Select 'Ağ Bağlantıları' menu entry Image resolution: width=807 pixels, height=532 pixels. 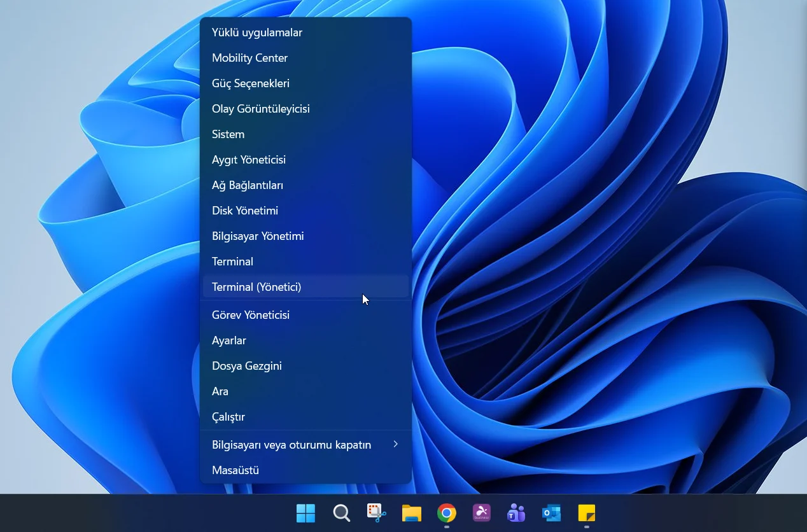pyautogui.click(x=306, y=185)
